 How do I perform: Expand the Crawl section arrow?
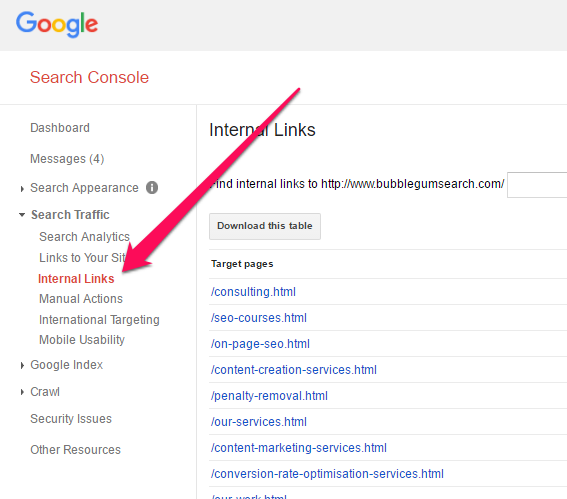(x=22, y=392)
